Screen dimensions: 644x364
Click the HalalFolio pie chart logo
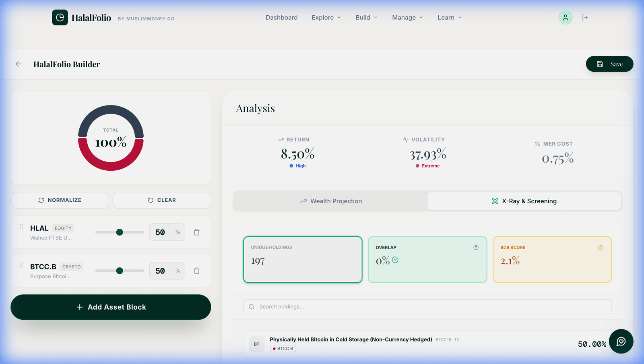60,17
